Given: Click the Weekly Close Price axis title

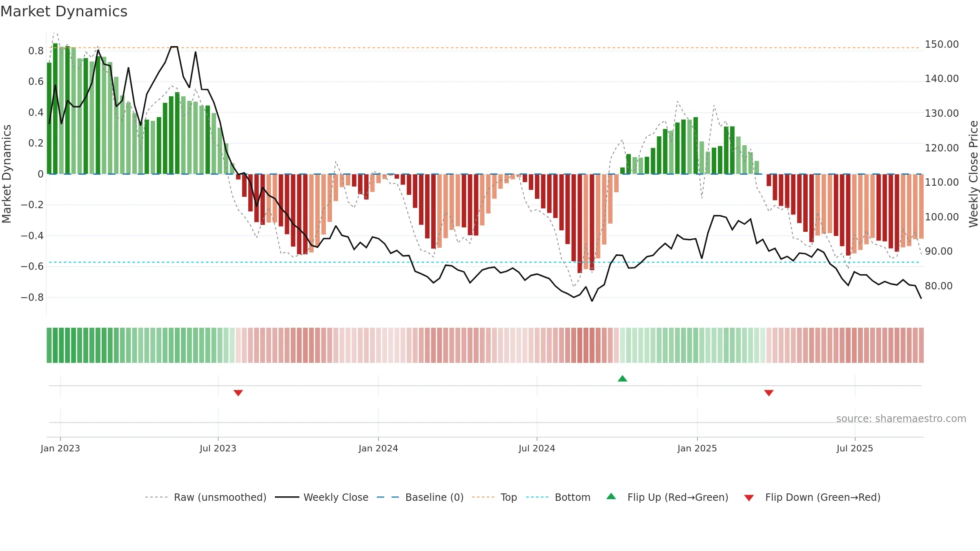Looking at the screenshot, I should coord(973,174).
